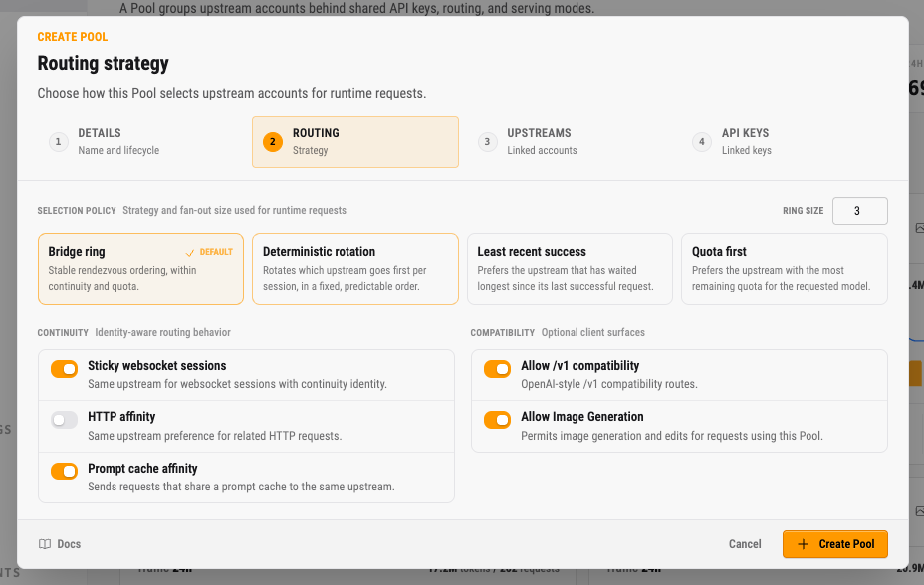
Task: Click 'OpenAI-style /v1 compatibility routes.' description
Action: click(x=608, y=384)
